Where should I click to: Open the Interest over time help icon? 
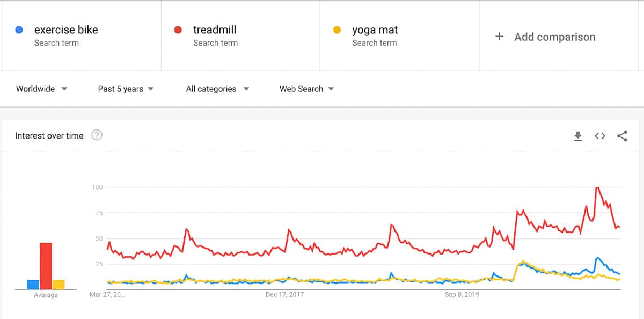coord(97,135)
